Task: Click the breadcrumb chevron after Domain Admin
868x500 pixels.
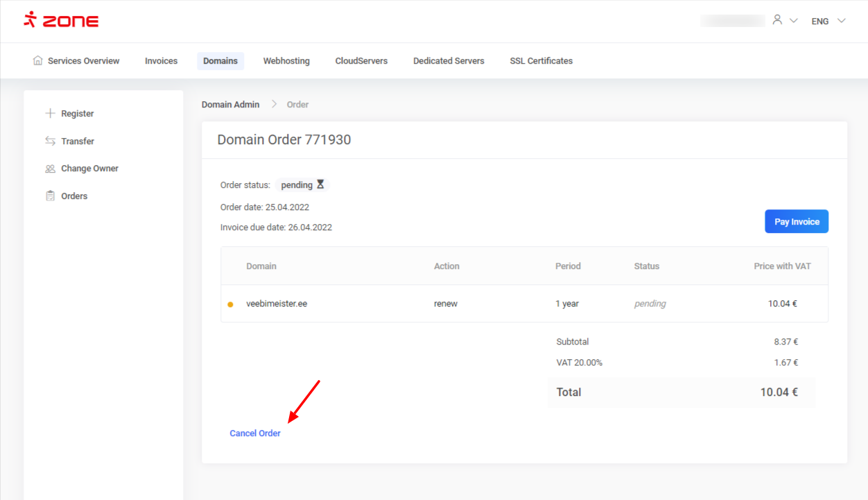Action: pos(274,104)
